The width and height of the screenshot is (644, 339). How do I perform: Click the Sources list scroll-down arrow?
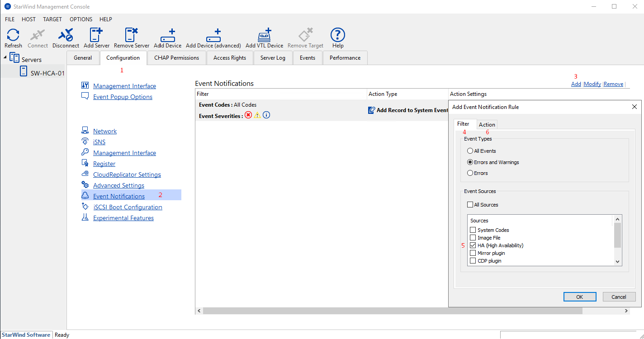(617, 262)
